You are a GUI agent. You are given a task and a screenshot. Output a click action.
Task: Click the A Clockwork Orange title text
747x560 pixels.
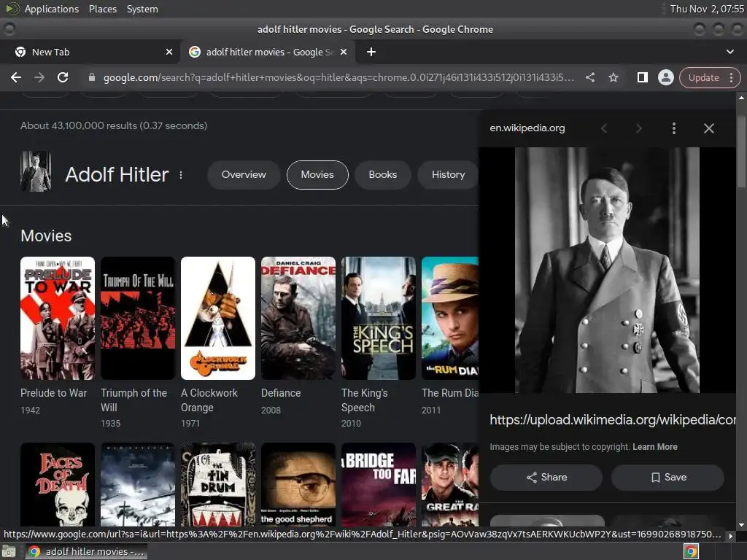[209, 400]
